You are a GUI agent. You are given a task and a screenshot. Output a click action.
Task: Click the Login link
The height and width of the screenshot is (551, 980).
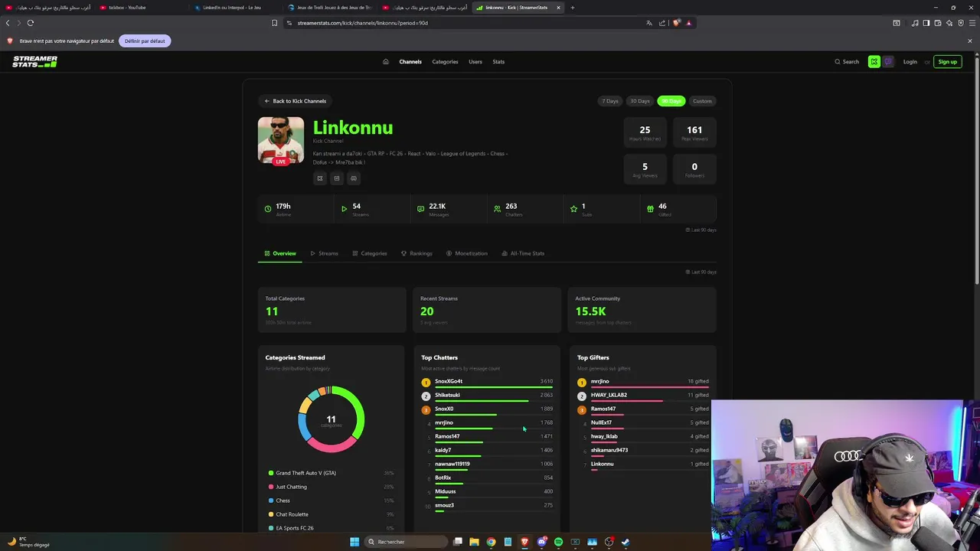coord(910,62)
